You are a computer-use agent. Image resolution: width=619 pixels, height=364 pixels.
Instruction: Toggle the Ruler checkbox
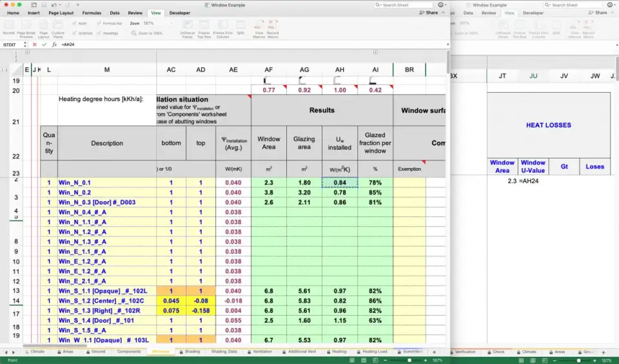75,23
